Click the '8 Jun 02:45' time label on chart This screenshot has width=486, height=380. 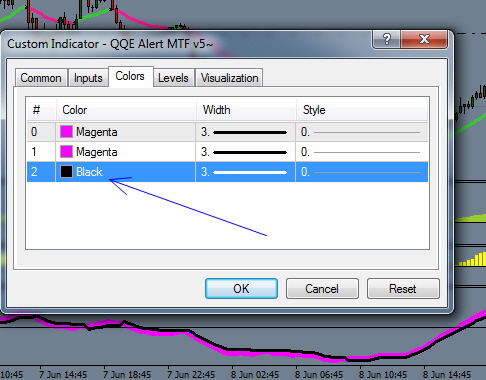[x=255, y=375]
